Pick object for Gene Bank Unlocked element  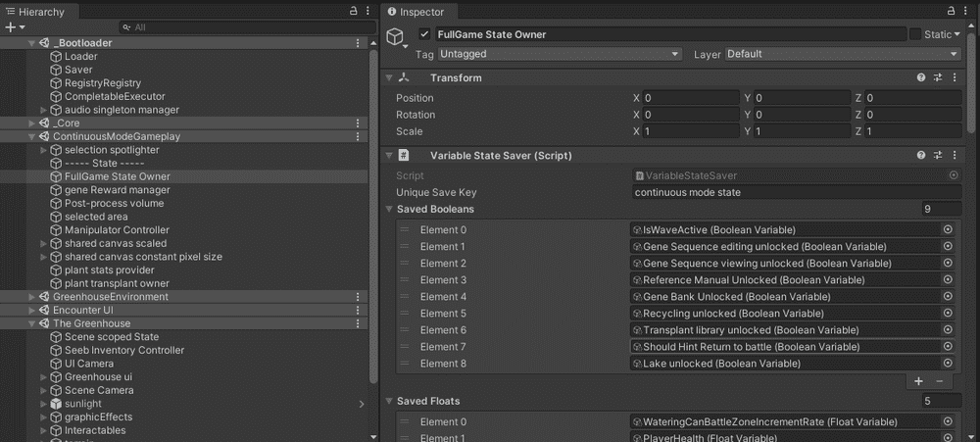948,297
